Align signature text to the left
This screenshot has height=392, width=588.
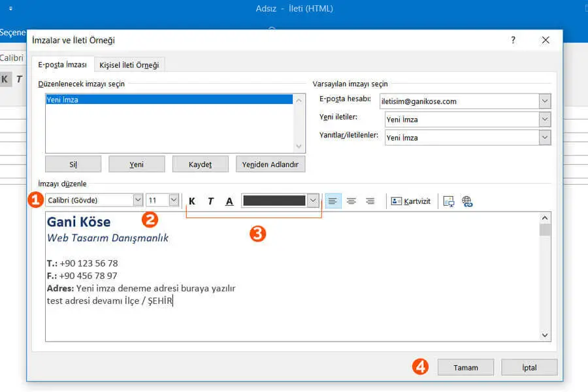click(x=333, y=201)
